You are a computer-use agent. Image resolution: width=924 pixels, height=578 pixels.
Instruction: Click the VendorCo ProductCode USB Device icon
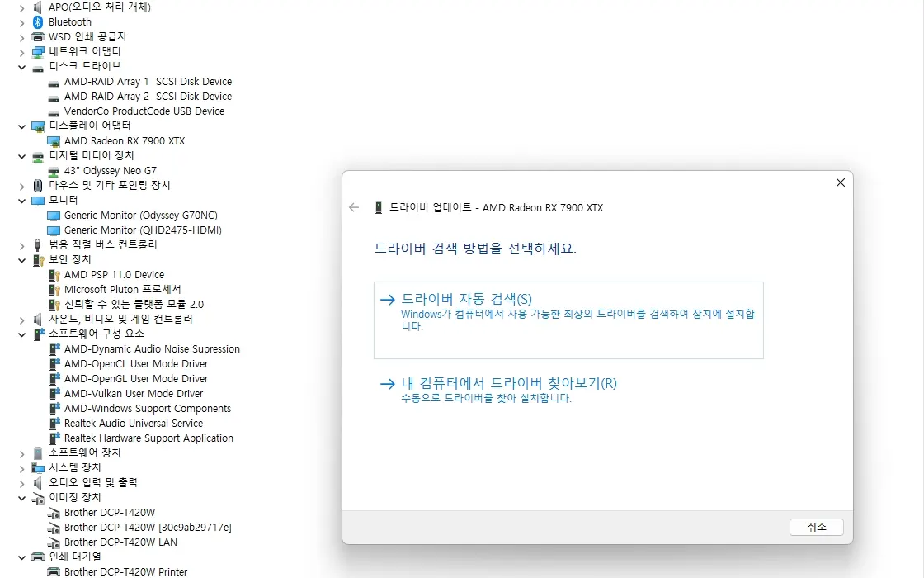tap(54, 111)
